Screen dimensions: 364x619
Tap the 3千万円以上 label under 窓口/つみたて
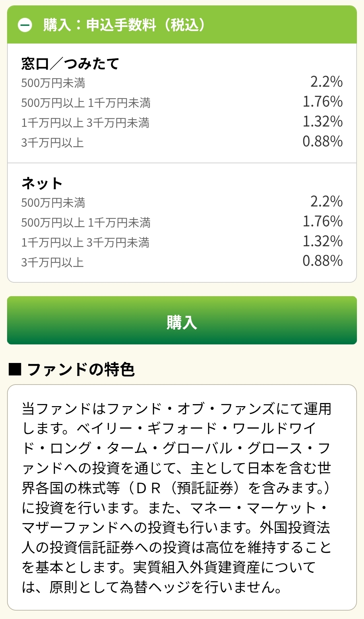[52, 143]
